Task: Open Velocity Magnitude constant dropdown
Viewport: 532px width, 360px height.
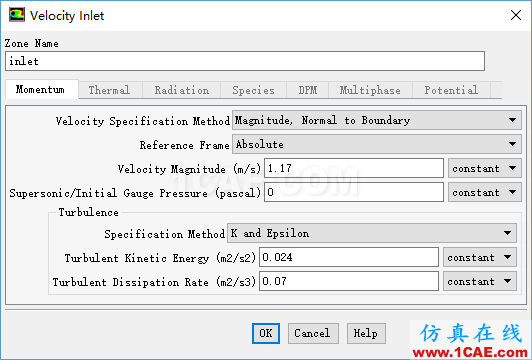Action: 484,168
